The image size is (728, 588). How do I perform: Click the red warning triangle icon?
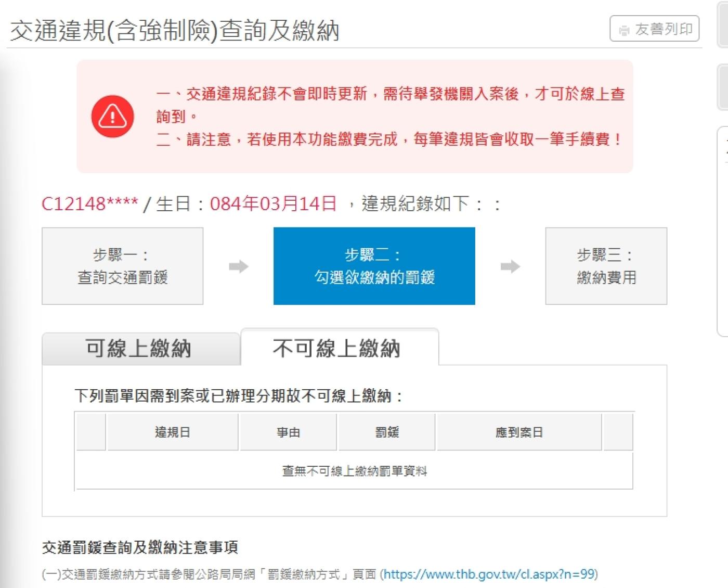112,116
